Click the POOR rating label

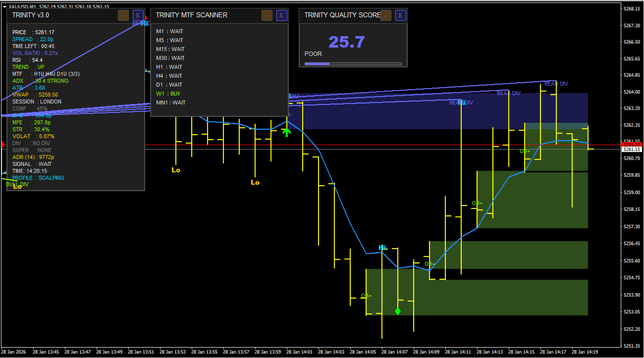point(313,53)
